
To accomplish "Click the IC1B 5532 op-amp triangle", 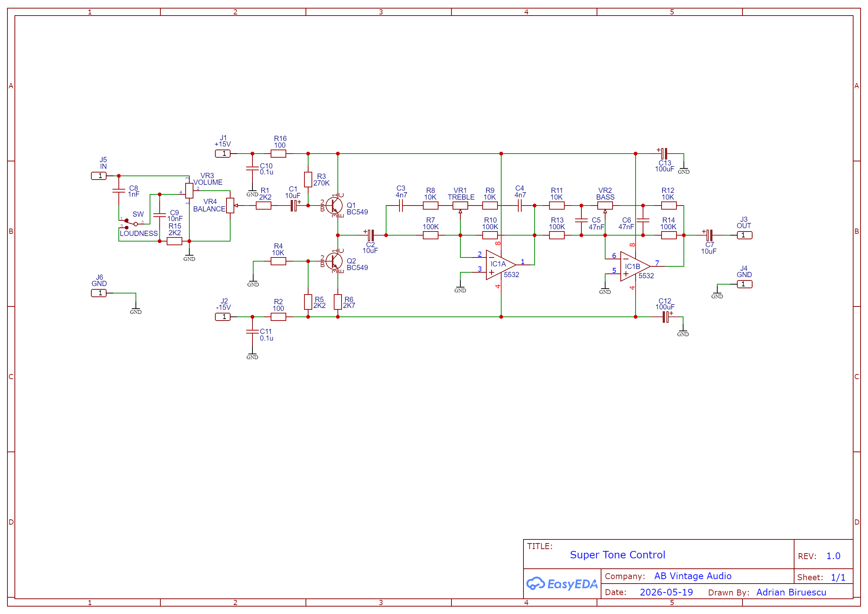I will (635, 266).
